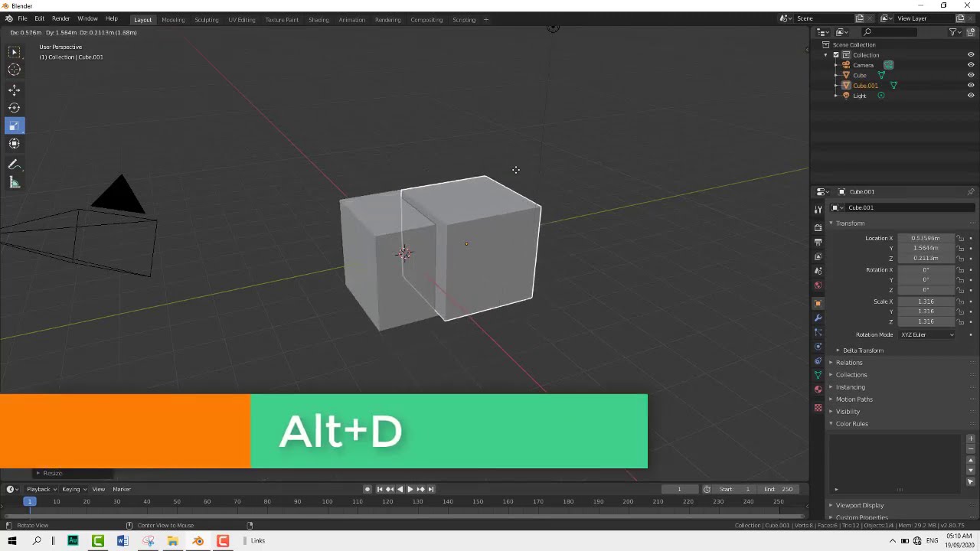Click the play animation button
The height and width of the screenshot is (551, 980).
pyautogui.click(x=410, y=489)
